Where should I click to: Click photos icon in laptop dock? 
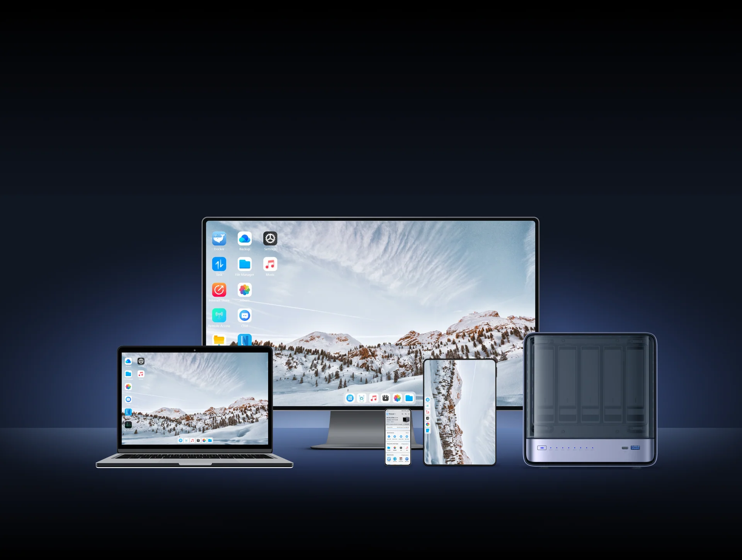click(204, 441)
